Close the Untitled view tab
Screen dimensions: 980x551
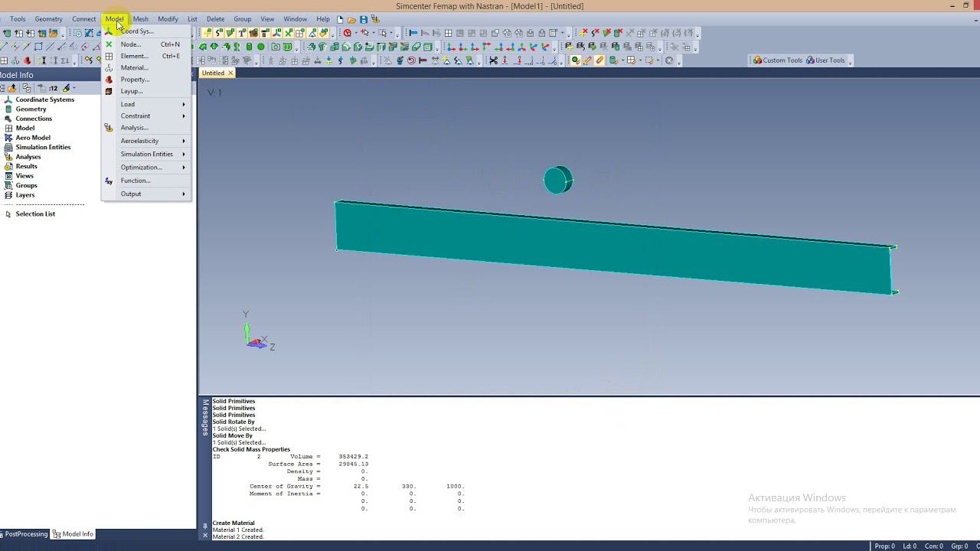tap(230, 73)
